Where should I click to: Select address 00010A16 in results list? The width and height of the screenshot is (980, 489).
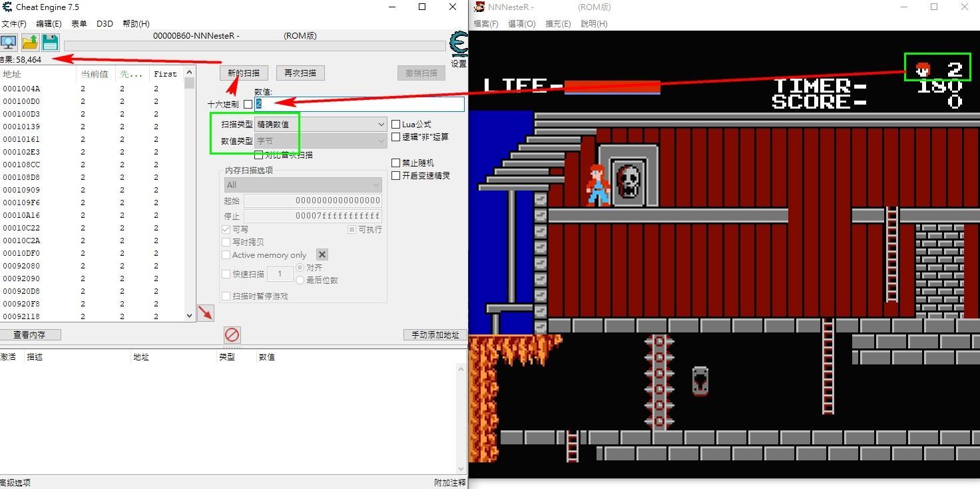coord(92,215)
